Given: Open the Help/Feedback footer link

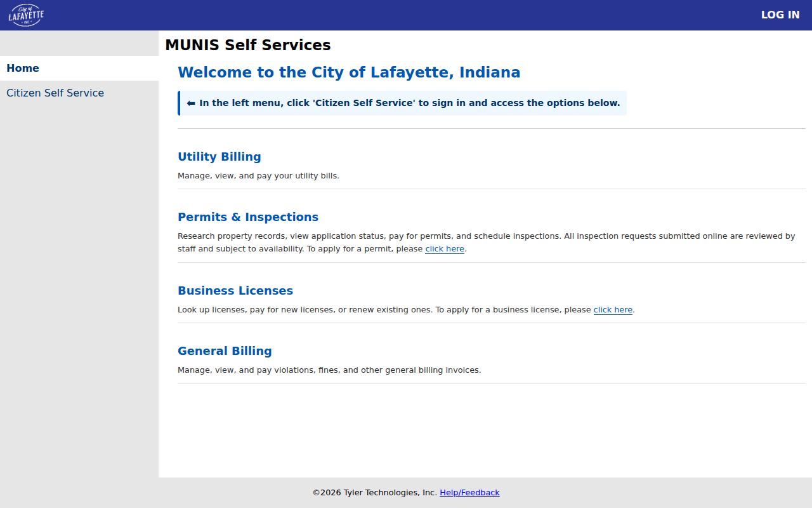Looking at the screenshot, I should pyautogui.click(x=469, y=493).
